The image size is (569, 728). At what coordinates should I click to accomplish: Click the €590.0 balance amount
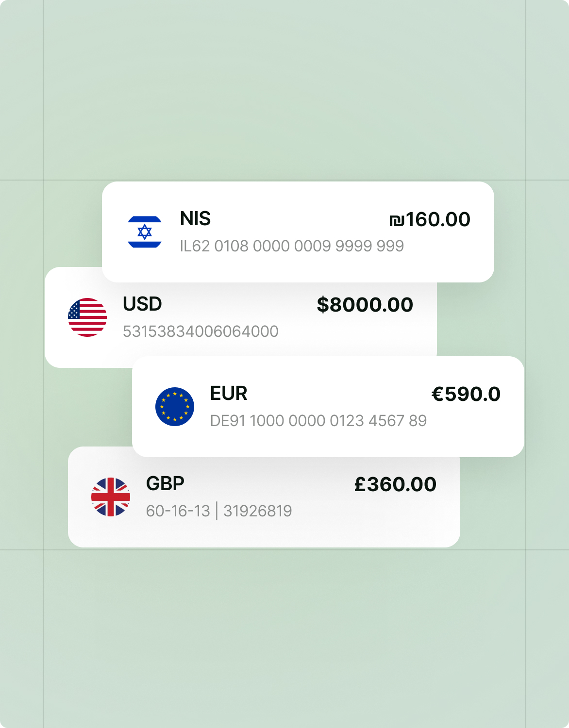(x=466, y=394)
